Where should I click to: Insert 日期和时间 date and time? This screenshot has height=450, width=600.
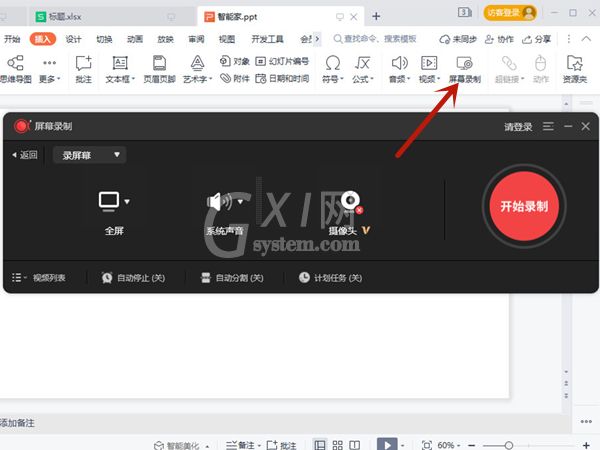(x=282, y=78)
